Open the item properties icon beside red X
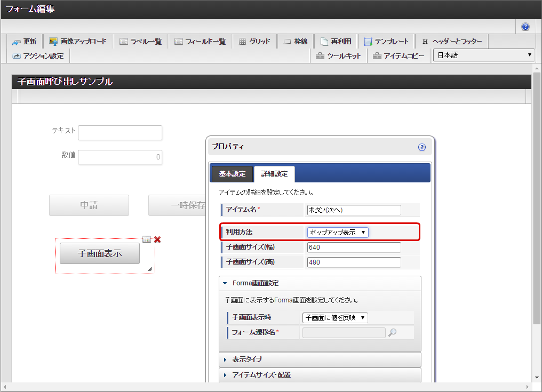The width and height of the screenshot is (542, 392). [x=147, y=240]
